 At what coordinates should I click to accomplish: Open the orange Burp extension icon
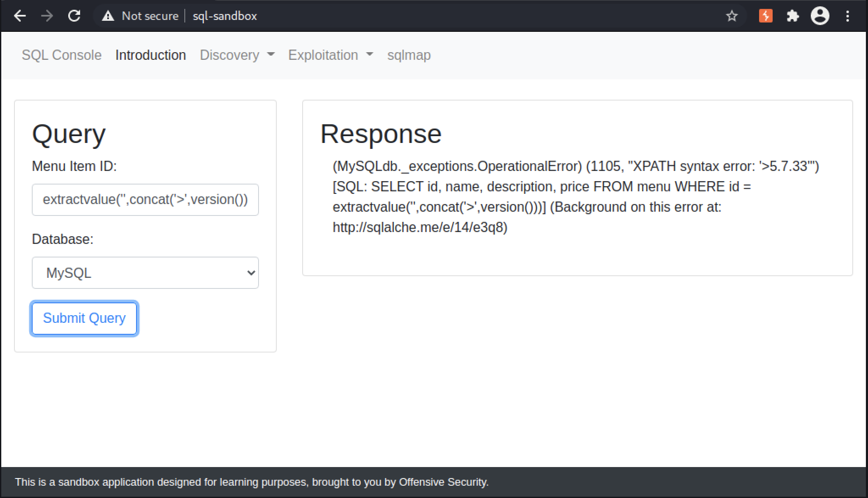point(765,16)
